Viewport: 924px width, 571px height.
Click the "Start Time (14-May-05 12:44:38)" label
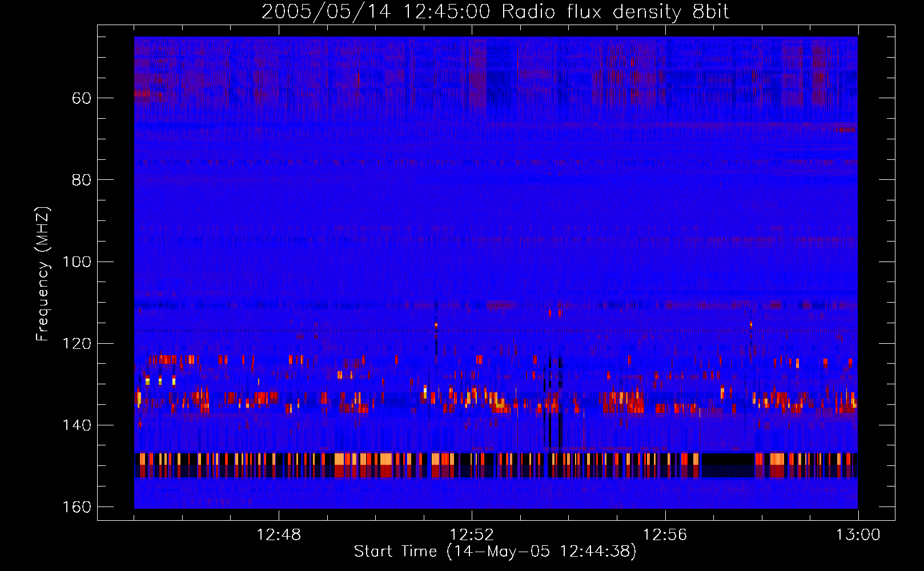pos(495,552)
